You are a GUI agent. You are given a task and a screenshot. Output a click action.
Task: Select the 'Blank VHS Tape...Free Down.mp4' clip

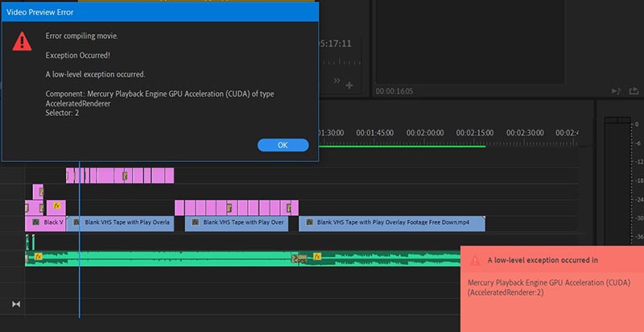(x=392, y=223)
